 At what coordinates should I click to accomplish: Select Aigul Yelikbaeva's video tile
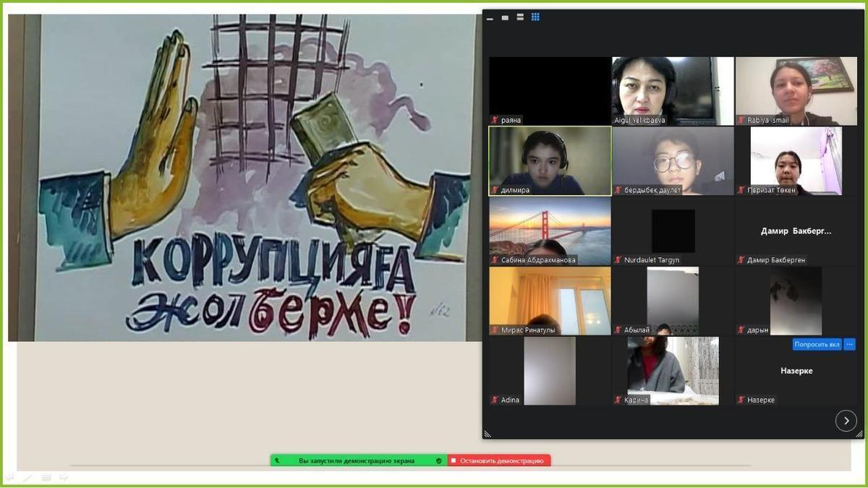(x=673, y=90)
